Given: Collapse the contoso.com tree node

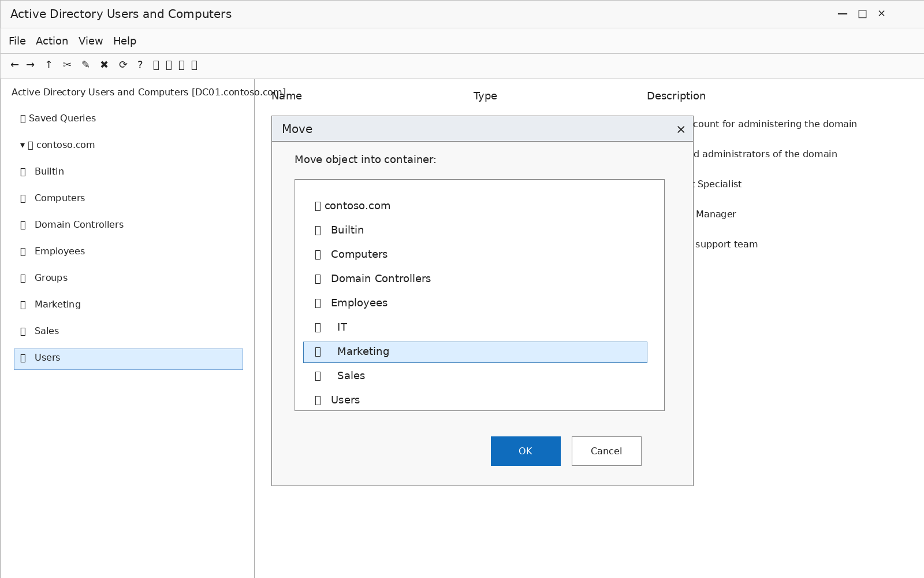Looking at the screenshot, I should [23, 145].
